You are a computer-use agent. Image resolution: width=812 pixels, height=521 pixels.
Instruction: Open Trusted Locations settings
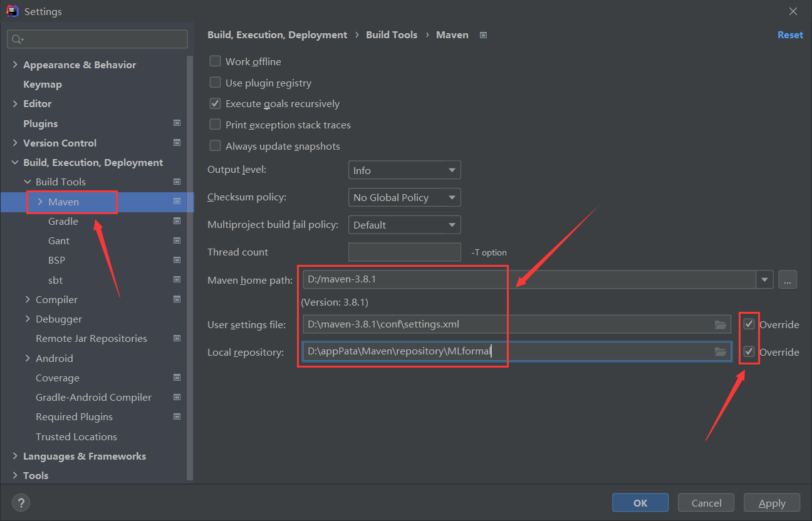point(76,436)
